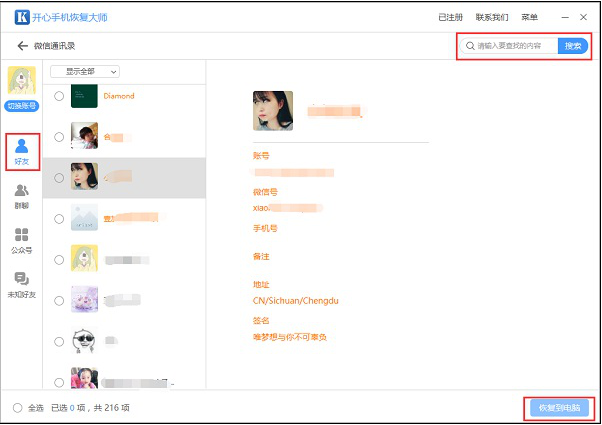Viewport: 602px width, 425px height.
Task: Toggle the 全选 select all option
Action: click(18, 408)
